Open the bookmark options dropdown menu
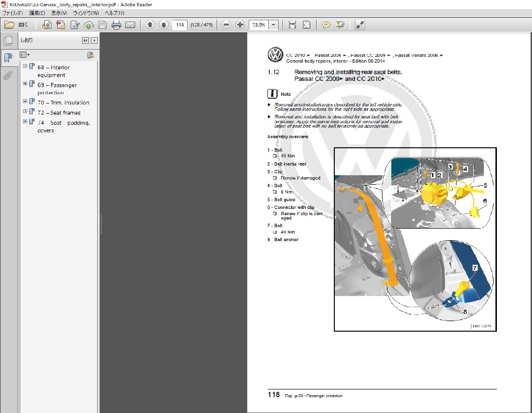Image resolution: width=532 pixels, height=413 pixels. 25,55
